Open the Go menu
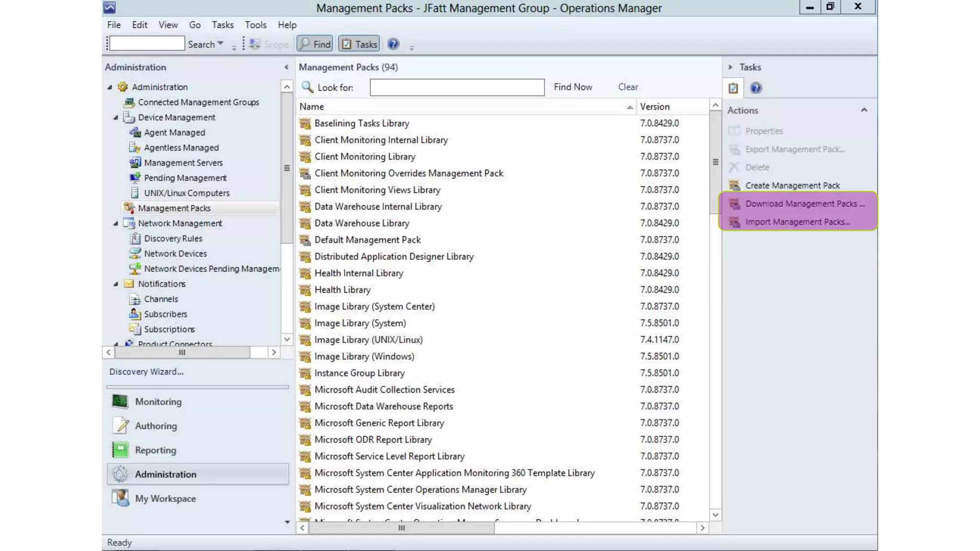 click(194, 25)
